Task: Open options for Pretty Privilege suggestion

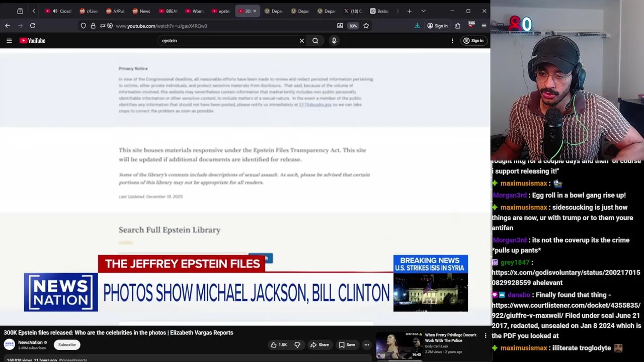Action: tap(486, 335)
